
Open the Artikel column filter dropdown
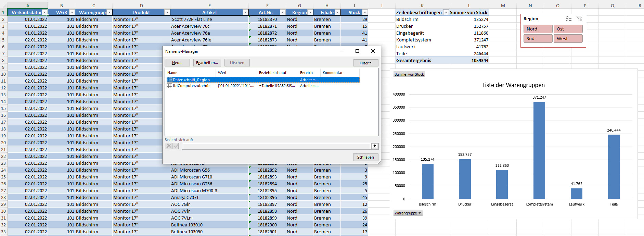coord(245,12)
